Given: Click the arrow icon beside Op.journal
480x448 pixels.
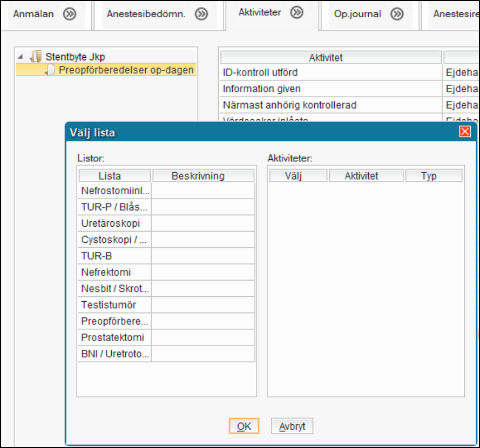Looking at the screenshot, I should [x=397, y=15].
